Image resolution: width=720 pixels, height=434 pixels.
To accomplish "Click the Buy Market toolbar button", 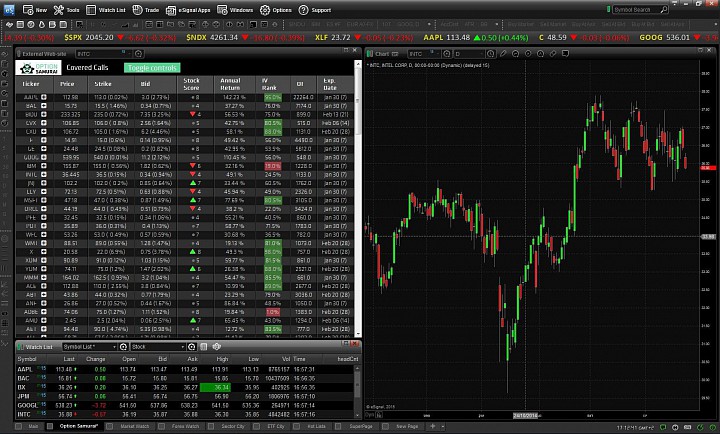I will pyautogui.click(x=521, y=24).
